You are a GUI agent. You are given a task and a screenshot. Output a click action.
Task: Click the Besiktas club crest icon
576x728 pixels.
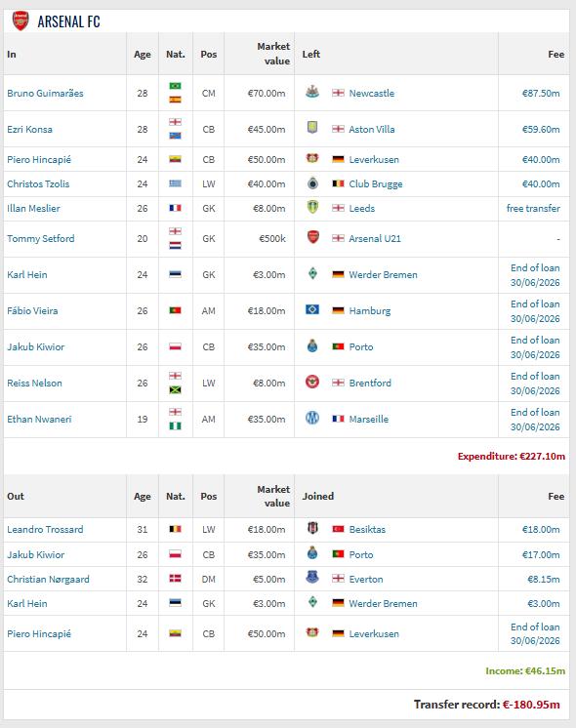point(312,528)
